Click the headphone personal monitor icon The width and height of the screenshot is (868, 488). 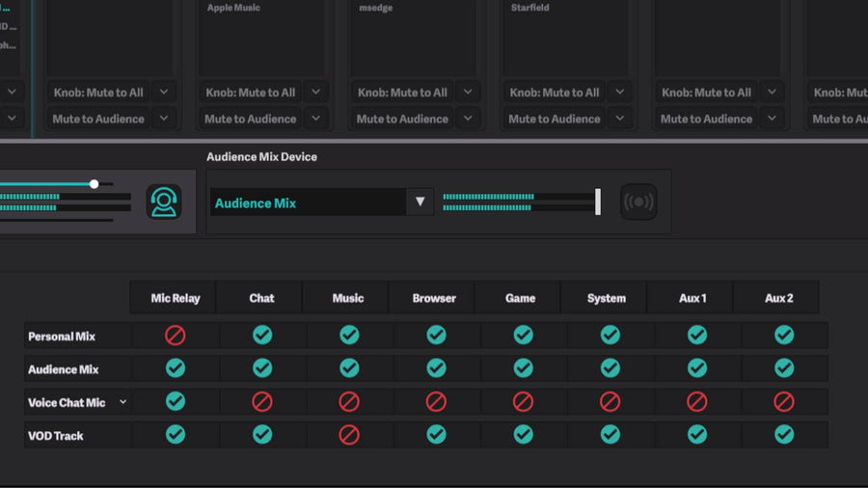coord(164,202)
